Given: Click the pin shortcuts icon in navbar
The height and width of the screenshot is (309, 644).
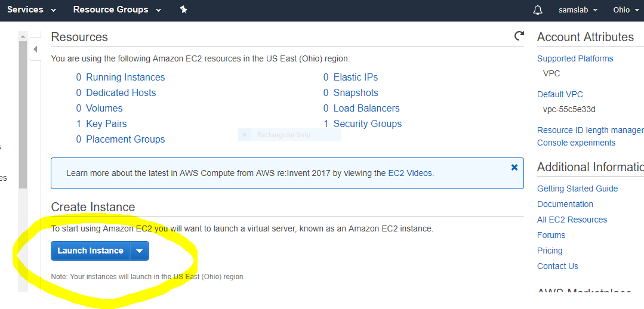Looking at the screenshot, I should (x=184, y=10).
